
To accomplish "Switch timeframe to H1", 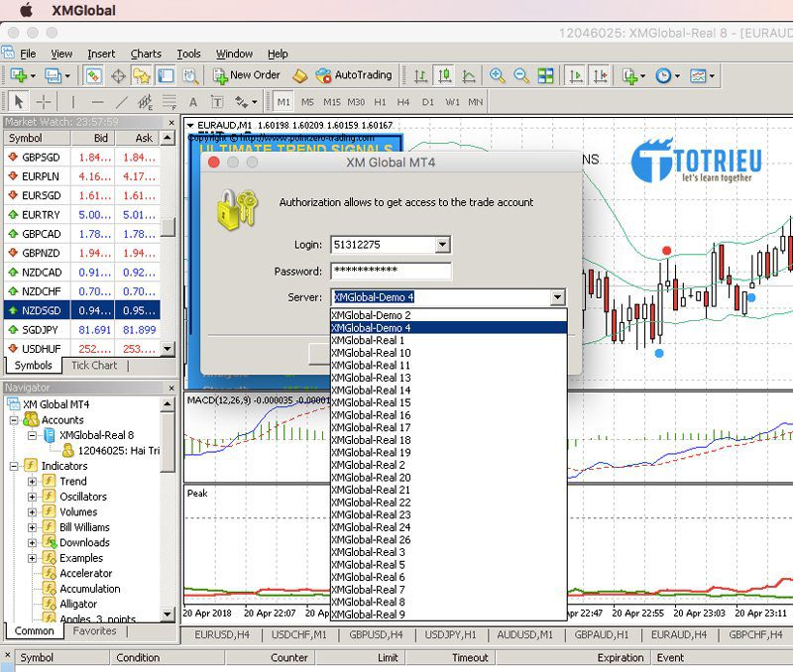I will [x=380, y=102].
